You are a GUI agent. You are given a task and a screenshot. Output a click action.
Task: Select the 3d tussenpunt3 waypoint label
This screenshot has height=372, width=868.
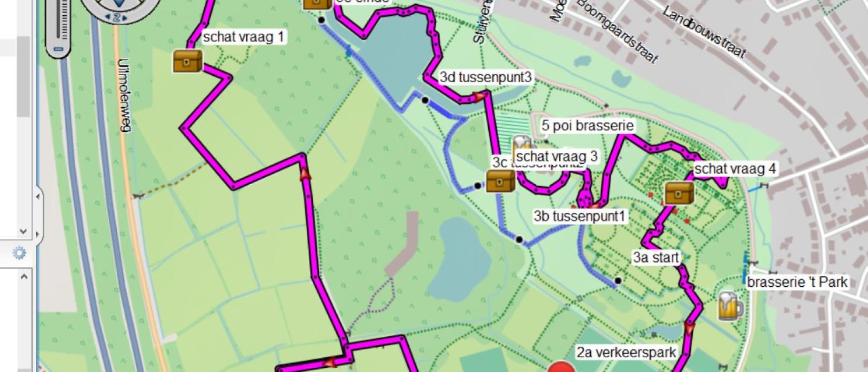(x=486, y=77)
